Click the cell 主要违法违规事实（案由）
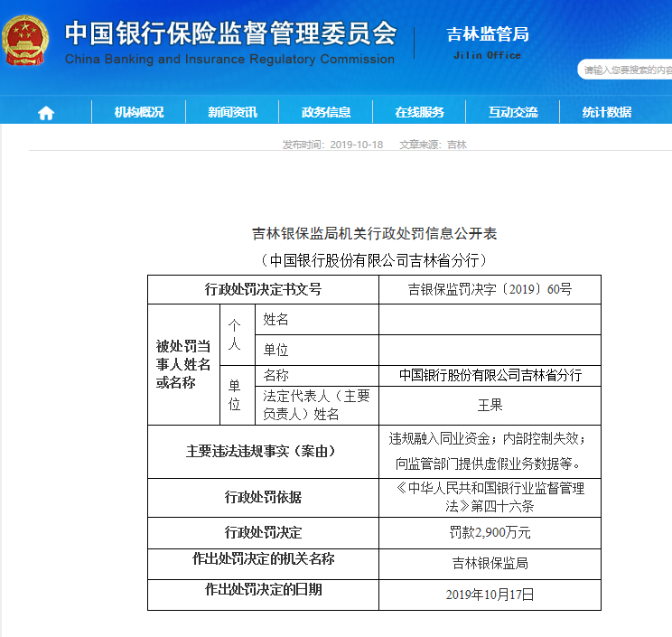Screen dimensions: 672x637 click(263, 452)
